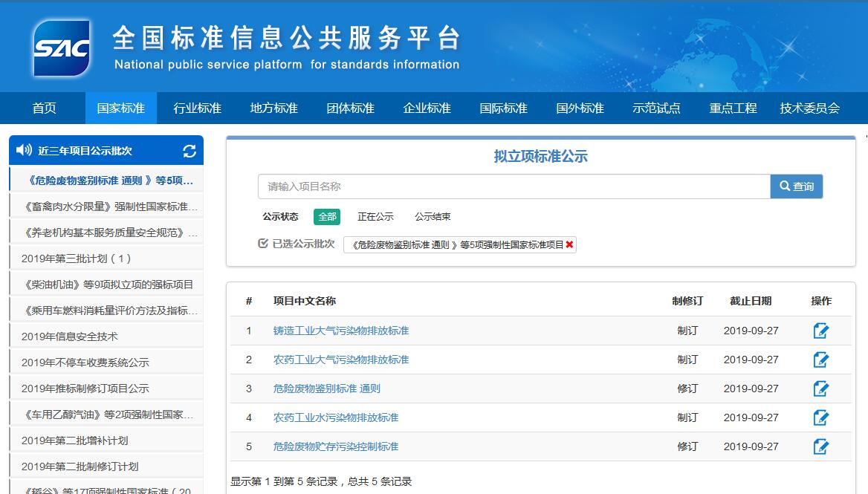Click the SAC logo in header

tap(62, 48)
